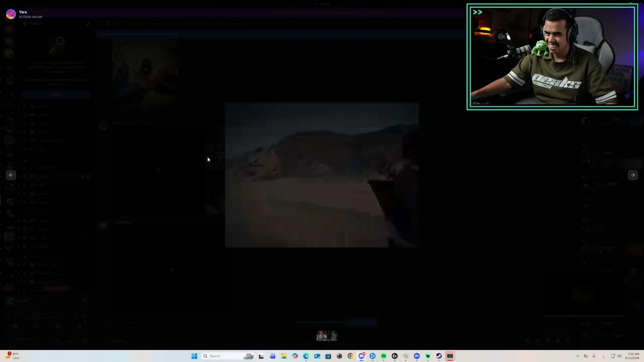Click the Discord icon on the taskbar
This screenshot has width=644, height=362.
[x=361, y=356]
